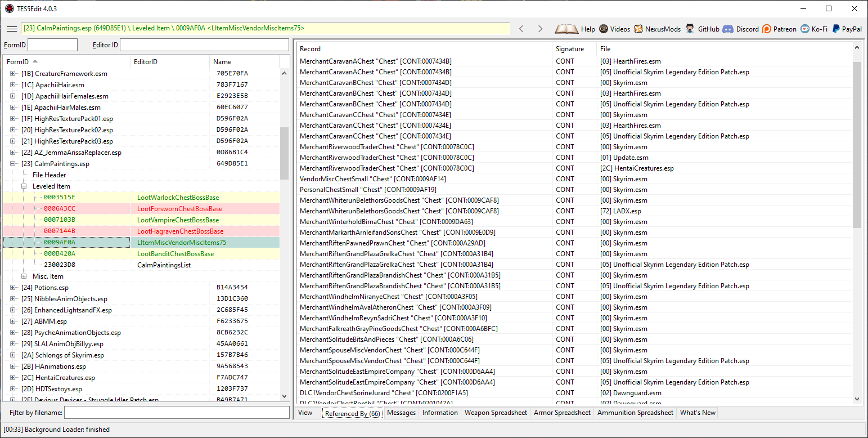
Task: Open the hamburger main menu
Action: (11, 29)
